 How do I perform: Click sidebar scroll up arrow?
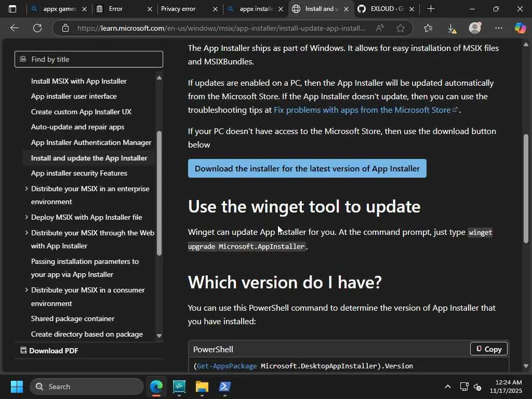click(x=159, y=78)
